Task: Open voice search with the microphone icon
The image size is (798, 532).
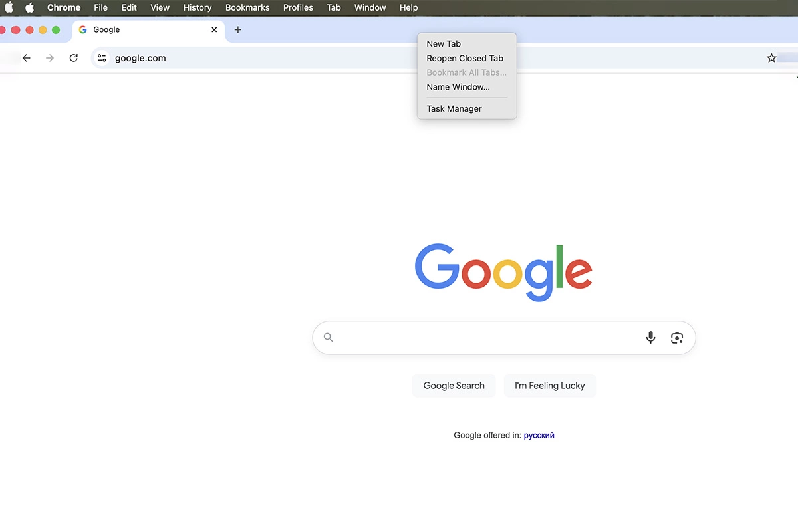Action: 650,337
